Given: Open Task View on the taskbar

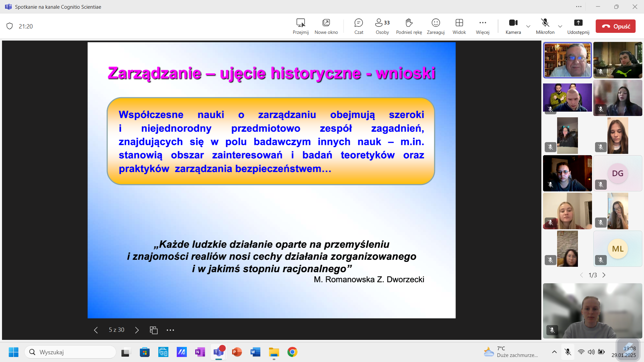Looking at the screenshot, I should [x=125, y=352].
